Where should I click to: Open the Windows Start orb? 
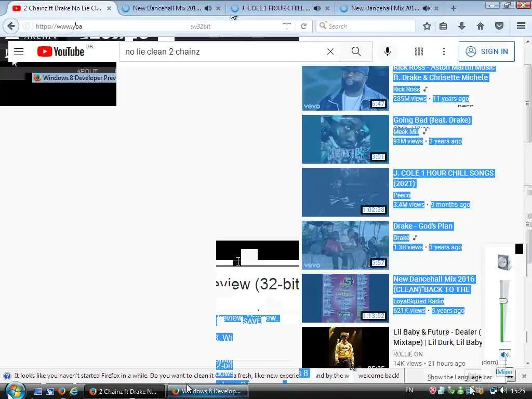pyautogui.click(x=15, y=391)
